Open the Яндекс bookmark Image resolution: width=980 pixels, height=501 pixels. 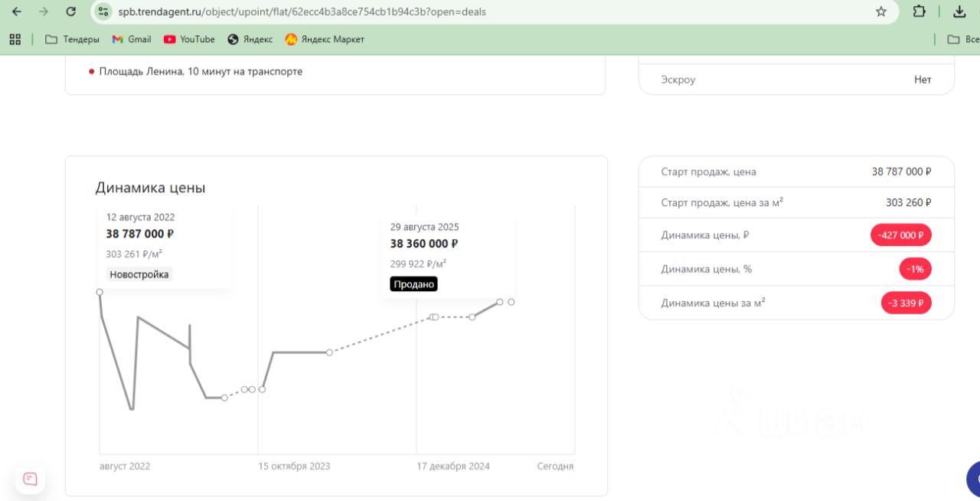pyautogui.click(x=250, y=39)
